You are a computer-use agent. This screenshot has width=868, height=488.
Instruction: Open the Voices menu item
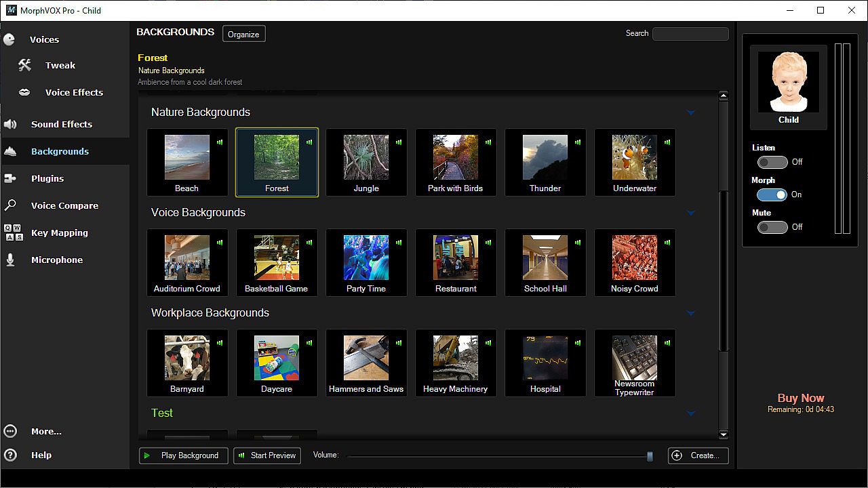[44, 39]
